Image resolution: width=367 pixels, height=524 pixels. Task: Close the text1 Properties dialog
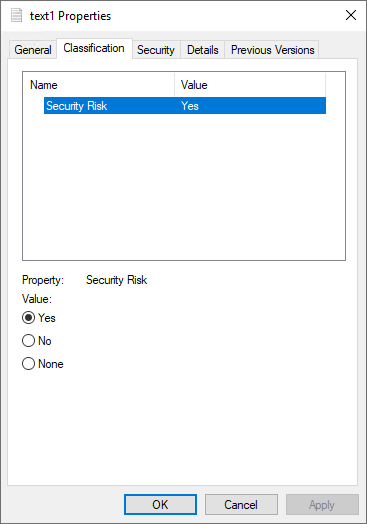351,15
